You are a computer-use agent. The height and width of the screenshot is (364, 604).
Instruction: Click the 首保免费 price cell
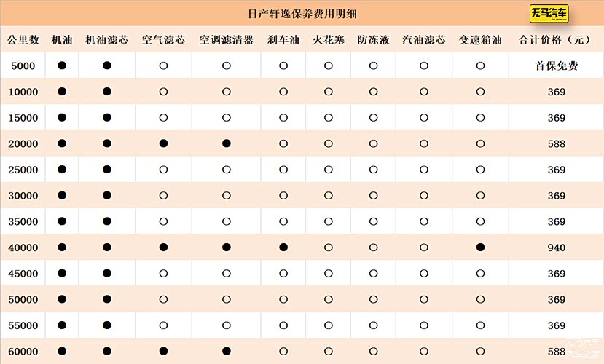(556, 66)
